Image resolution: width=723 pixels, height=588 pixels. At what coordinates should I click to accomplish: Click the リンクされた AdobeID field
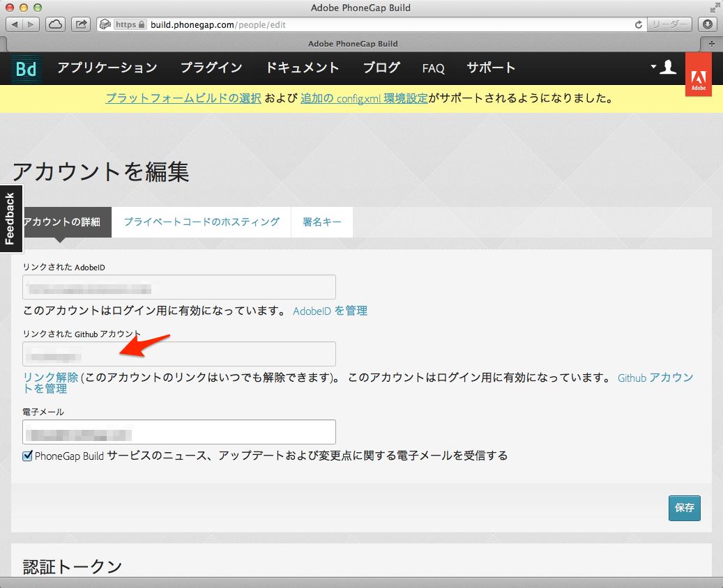click(x=179, y=287)
